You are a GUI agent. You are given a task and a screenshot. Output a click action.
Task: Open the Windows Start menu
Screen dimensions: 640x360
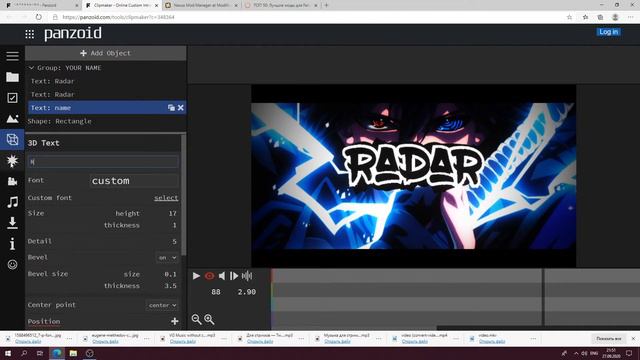(x=8, y=353)
